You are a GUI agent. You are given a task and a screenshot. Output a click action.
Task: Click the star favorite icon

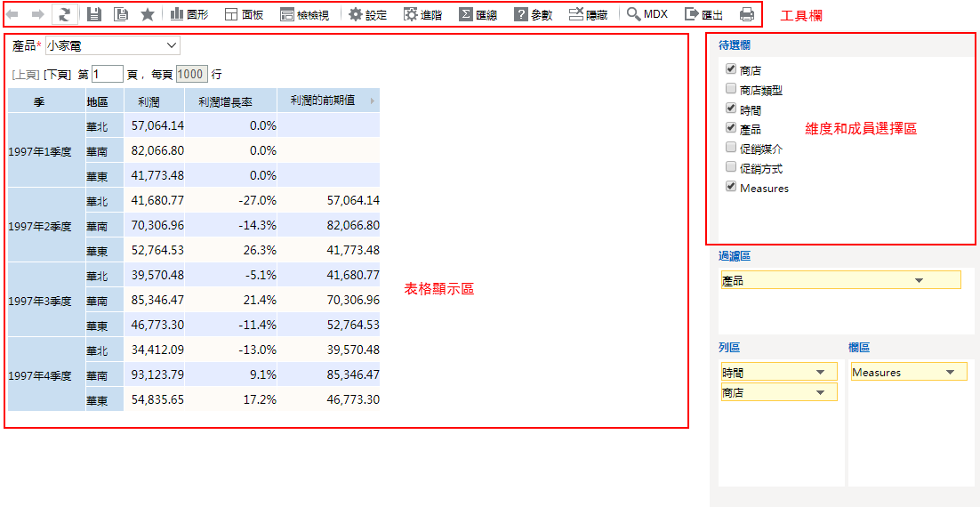tap(148, 14)
